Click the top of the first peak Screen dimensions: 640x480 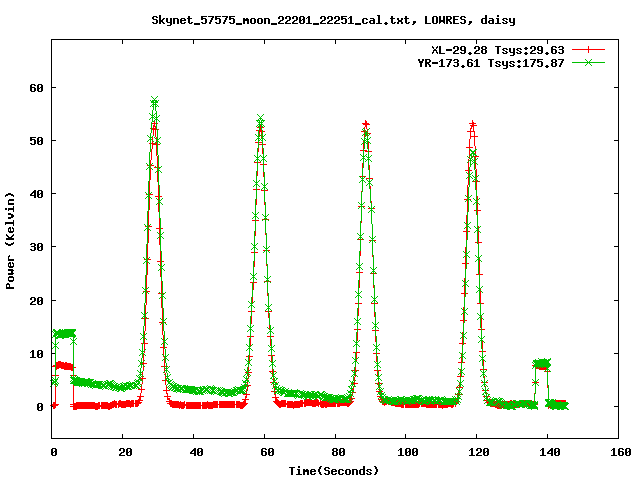coord(154,102)
